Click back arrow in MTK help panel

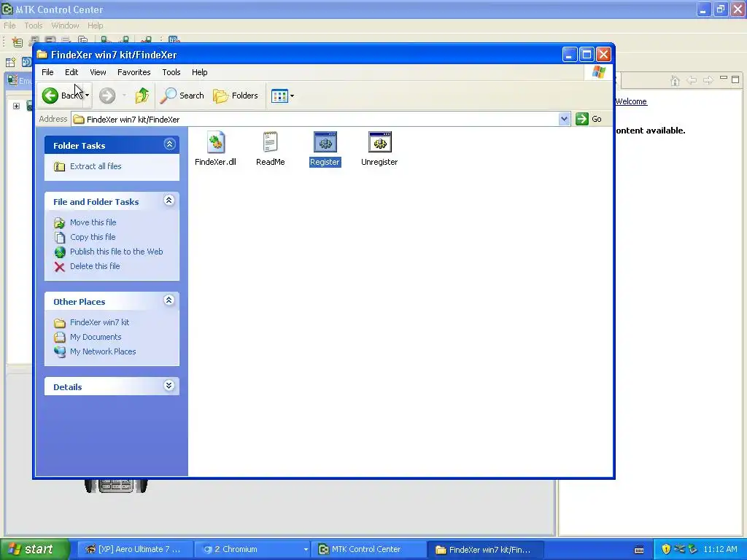(x=692, y=80)
